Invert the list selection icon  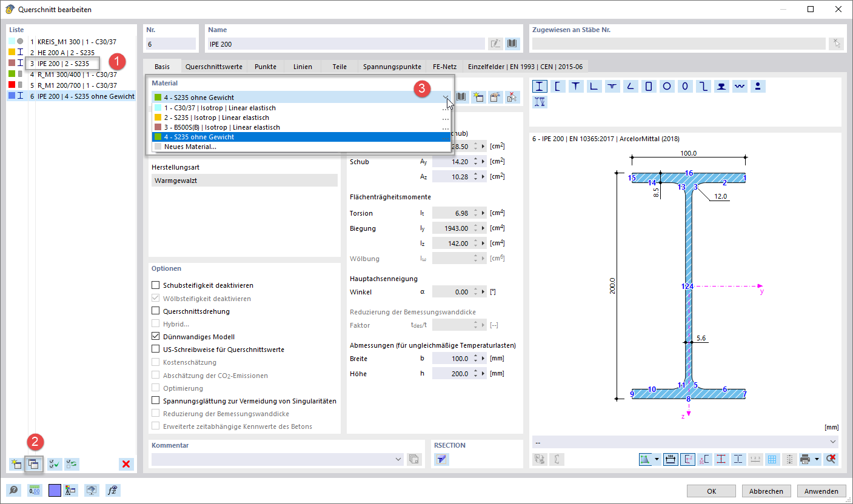(72, 464)
